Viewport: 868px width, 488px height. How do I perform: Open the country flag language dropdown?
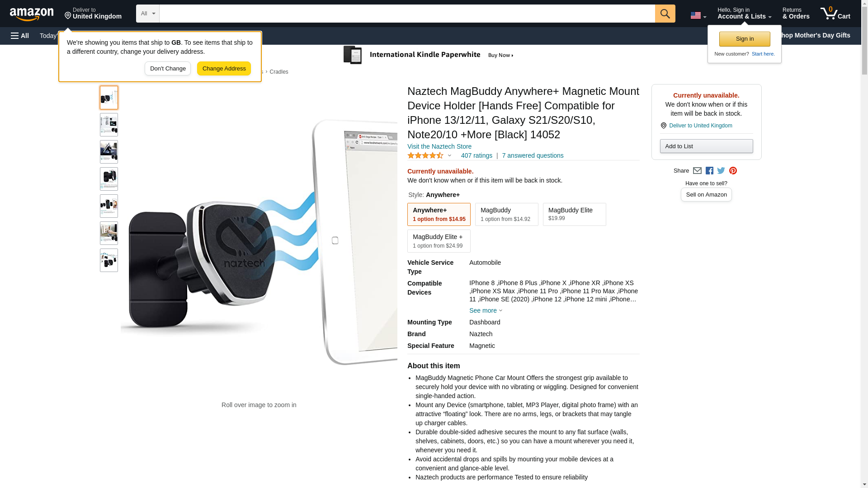(x=698, y=15)
